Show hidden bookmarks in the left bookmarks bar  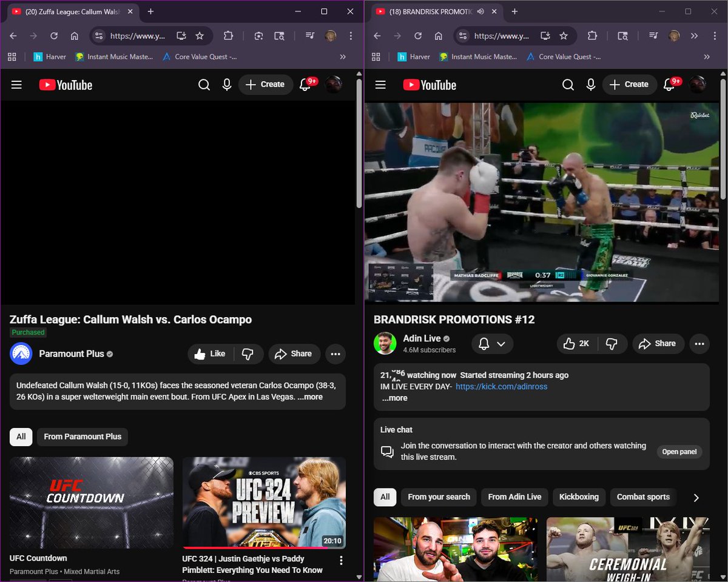point(343,56)
